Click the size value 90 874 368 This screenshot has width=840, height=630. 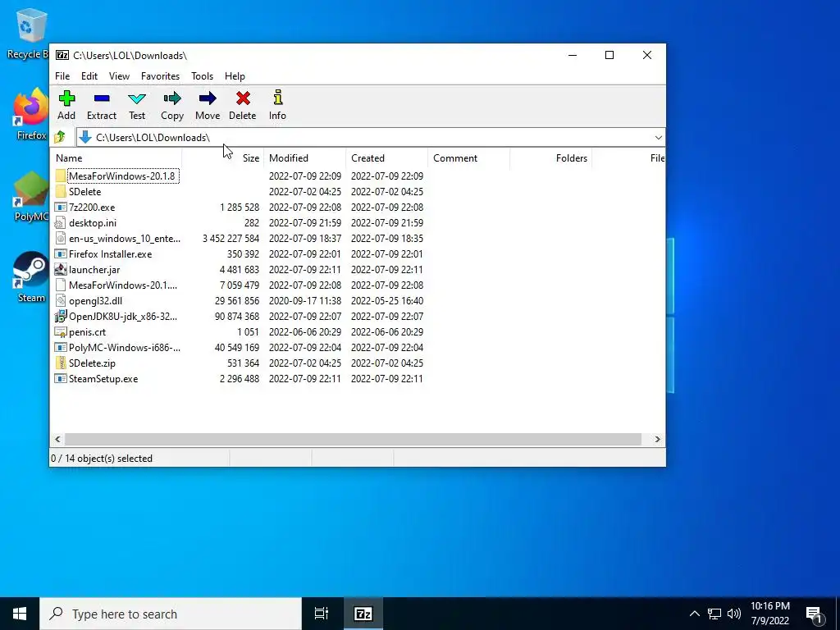237,316
